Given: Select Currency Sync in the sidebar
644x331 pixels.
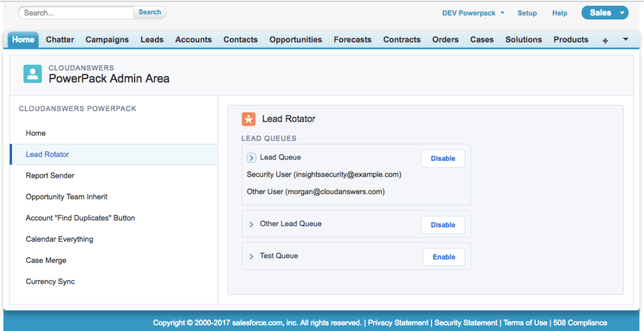Looking at the screenshot, I should (x=50, y=281).
